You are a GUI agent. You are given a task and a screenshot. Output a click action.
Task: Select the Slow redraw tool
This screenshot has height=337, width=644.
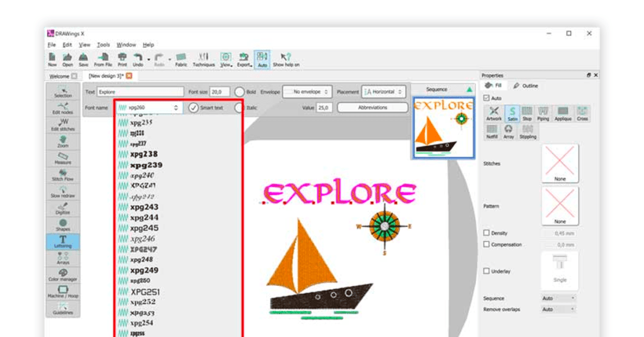tap(63, 192)
